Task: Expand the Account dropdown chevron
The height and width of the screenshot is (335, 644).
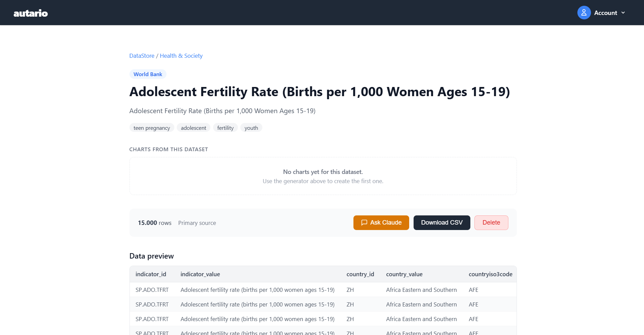Action: click(623, 13)
